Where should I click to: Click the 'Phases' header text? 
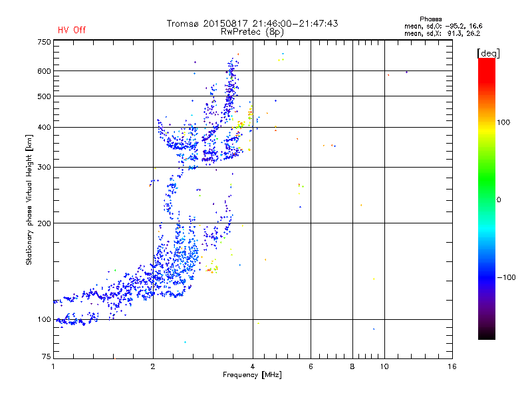click(x=430, y=19)
